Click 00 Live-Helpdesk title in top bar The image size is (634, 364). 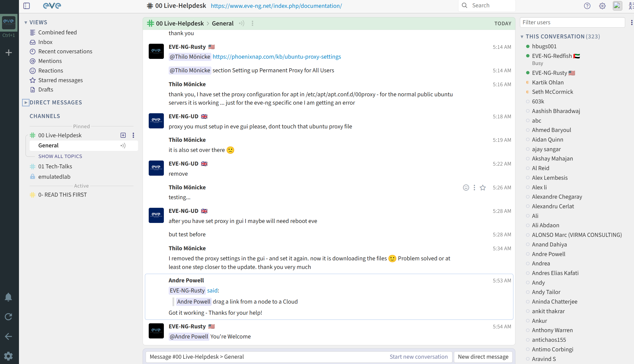click(181, 6)
